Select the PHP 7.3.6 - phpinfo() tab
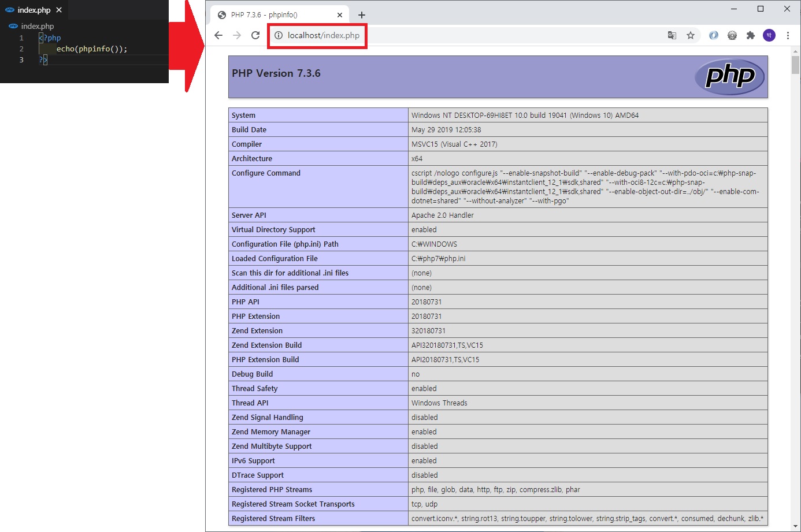 click(280, 15)
